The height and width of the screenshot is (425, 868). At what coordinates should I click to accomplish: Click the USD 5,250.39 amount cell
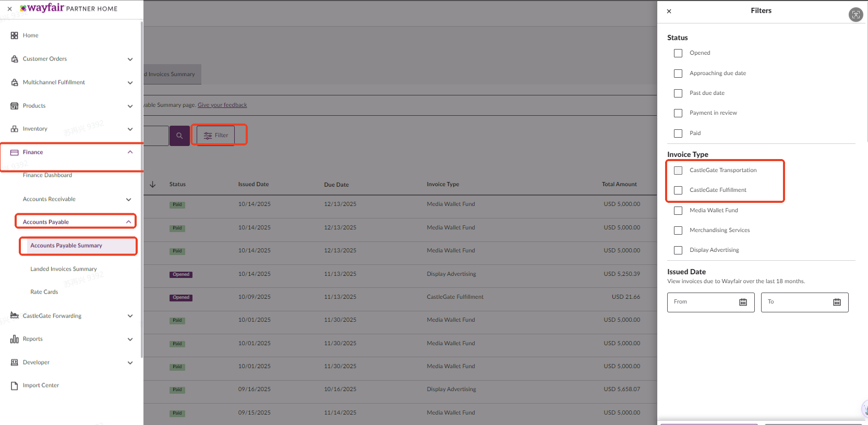tap(622, 274)
